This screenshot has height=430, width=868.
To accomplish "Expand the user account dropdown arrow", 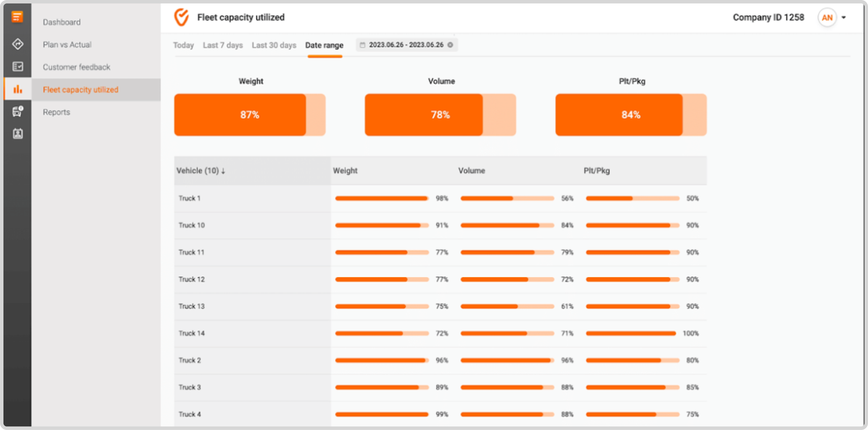I will point(844,18).
